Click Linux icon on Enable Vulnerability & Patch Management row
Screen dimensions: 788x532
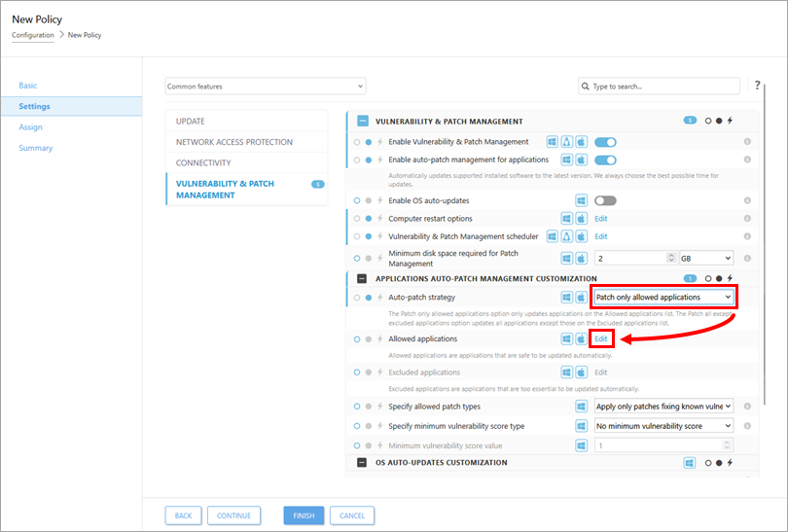566,142
